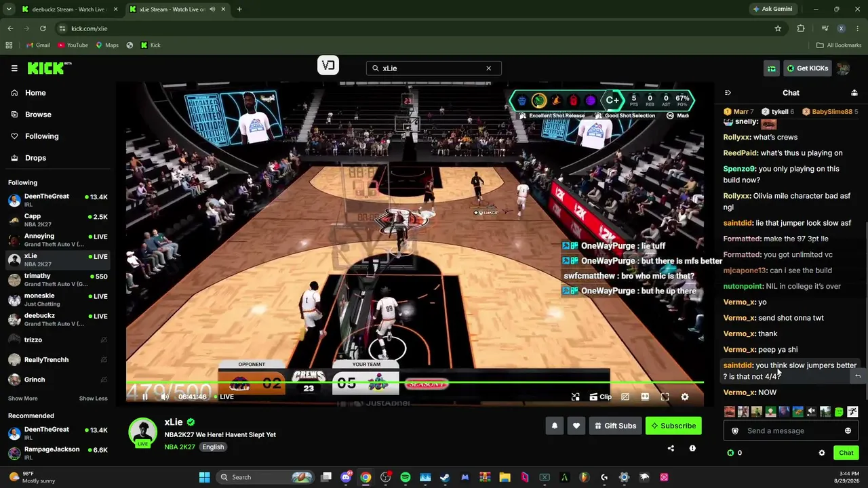The image size is (868, 488).
Task: Enter fullscreen mode on the player
Action: 665,396
